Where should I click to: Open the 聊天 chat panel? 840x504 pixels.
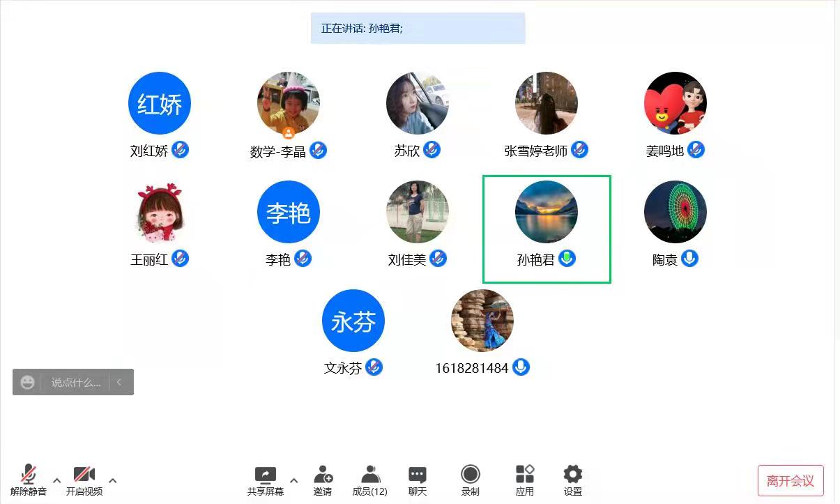coord(418,475)
